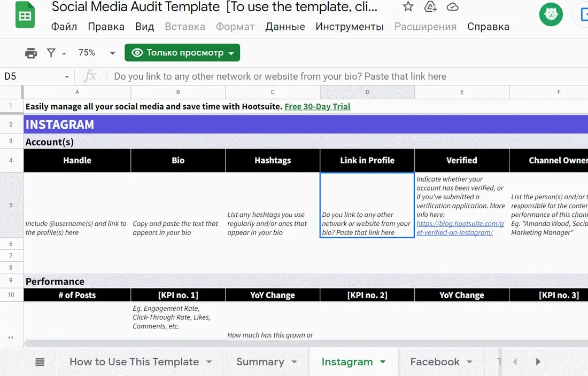Screen dimensions: 588x376
Task: Open the Google Sheets home icon
Action: [x=25, y=15]
